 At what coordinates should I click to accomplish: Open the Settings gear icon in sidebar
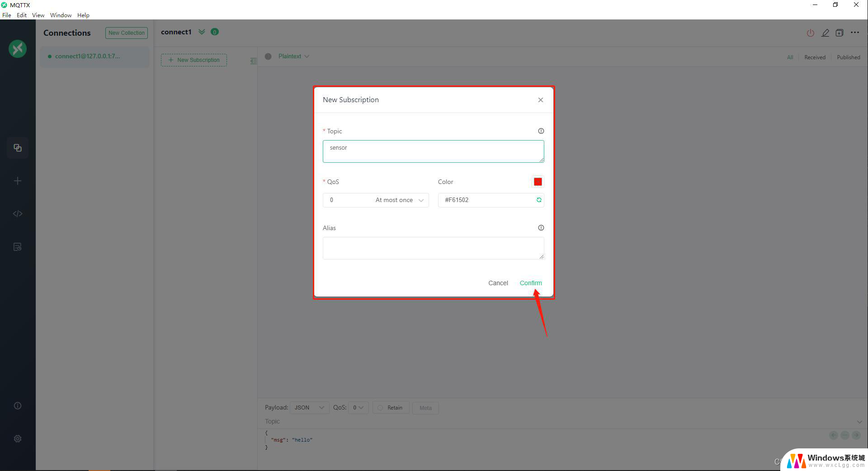point(18,438)
